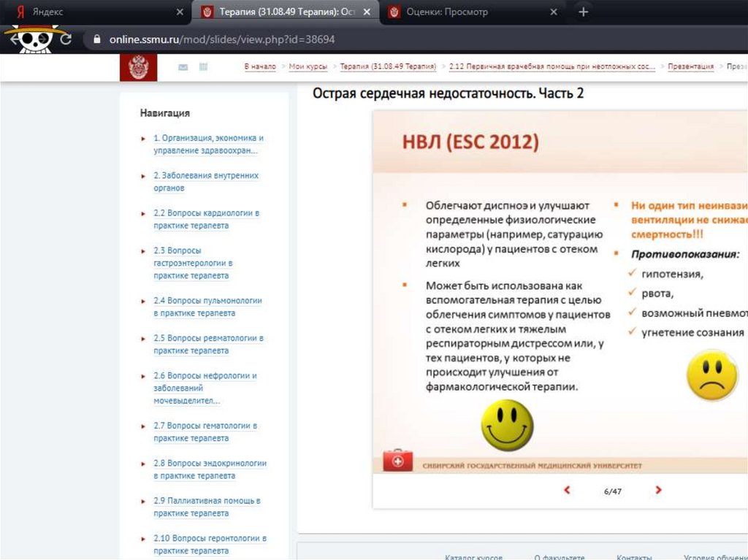Click the рвота checklist item

coord(657,294)
